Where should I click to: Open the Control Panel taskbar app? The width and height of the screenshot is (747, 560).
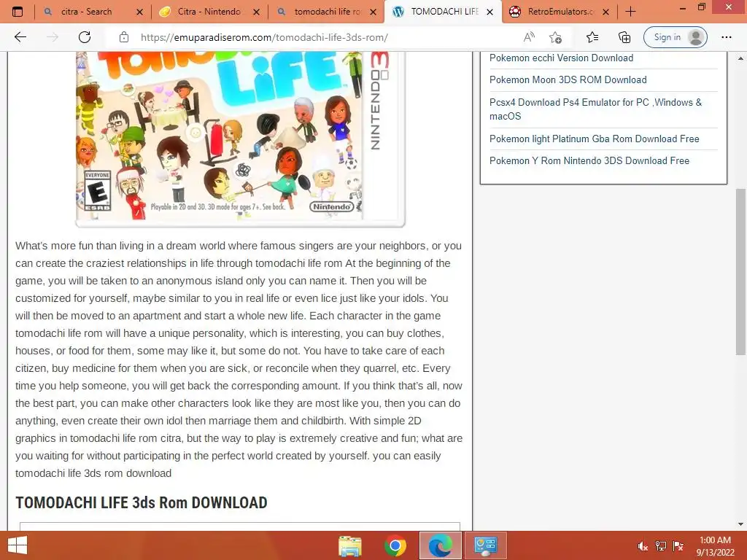coord(485,545)
